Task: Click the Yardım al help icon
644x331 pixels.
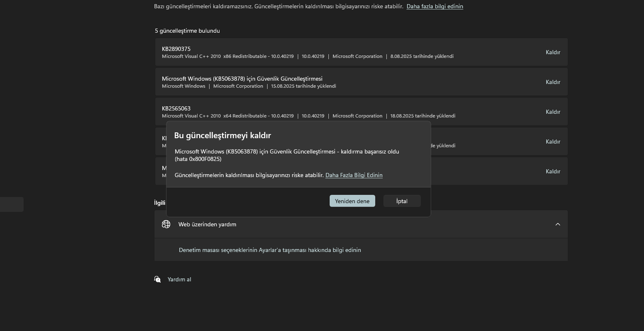Action: pos(157,279)
